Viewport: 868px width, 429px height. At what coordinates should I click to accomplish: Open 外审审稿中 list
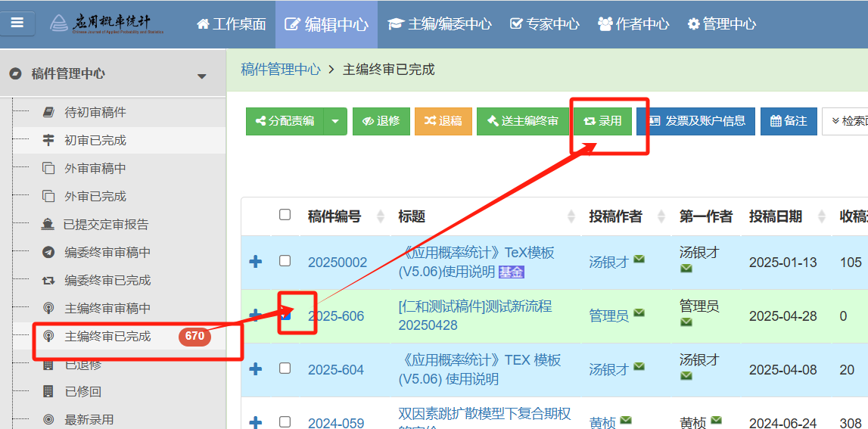coord(95,168)
